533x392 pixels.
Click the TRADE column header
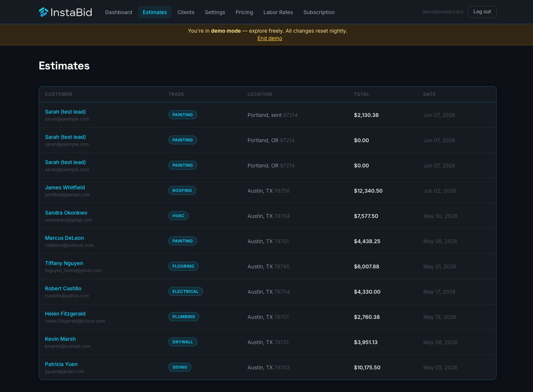point(176,94)
